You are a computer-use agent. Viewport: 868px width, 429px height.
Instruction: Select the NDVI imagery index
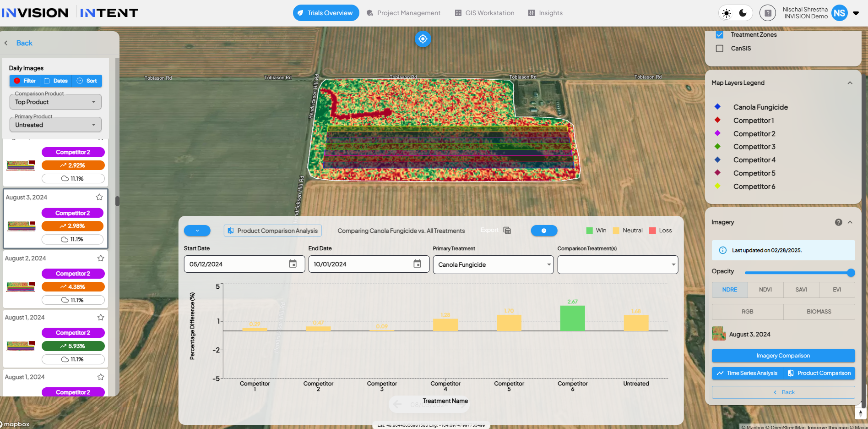click(x=765, y=290)
